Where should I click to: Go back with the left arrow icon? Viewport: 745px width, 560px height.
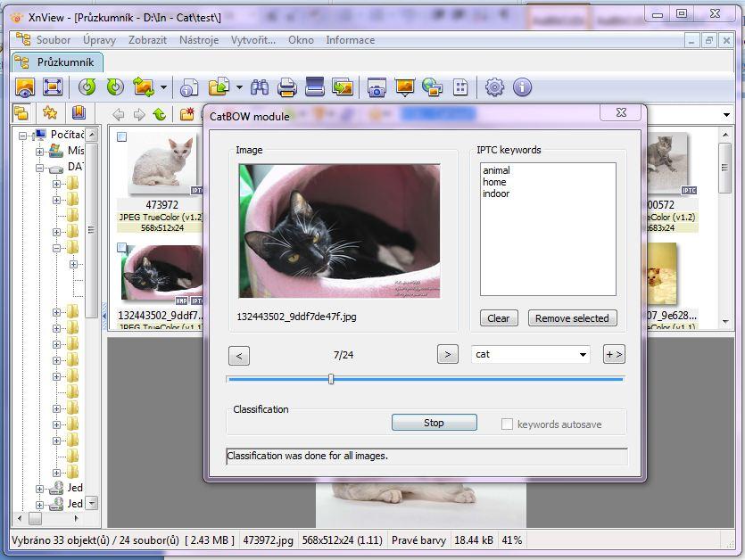click(119, 114)
